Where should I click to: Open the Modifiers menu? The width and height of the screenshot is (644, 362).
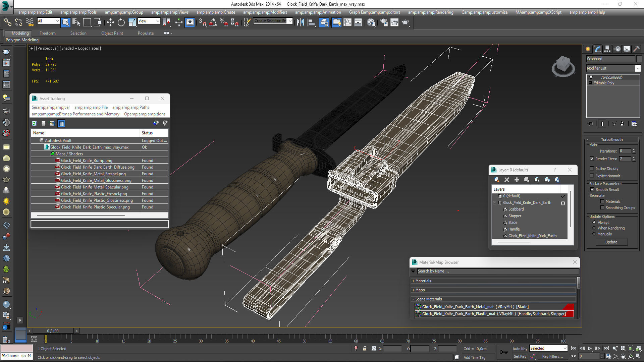(265, 12)
